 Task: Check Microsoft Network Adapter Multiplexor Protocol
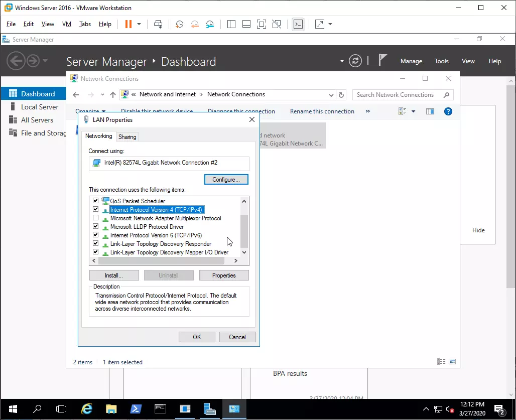(x=95, y=218)
